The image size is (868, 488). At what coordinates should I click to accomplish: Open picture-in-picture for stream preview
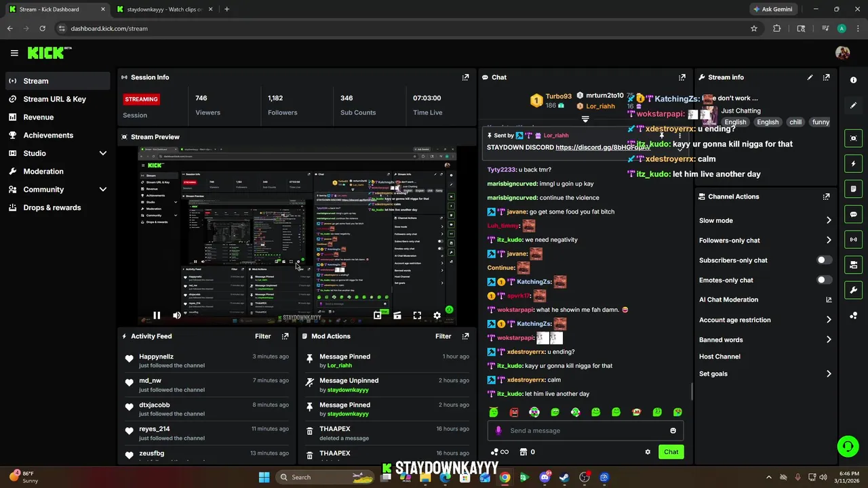coord(377,315)
